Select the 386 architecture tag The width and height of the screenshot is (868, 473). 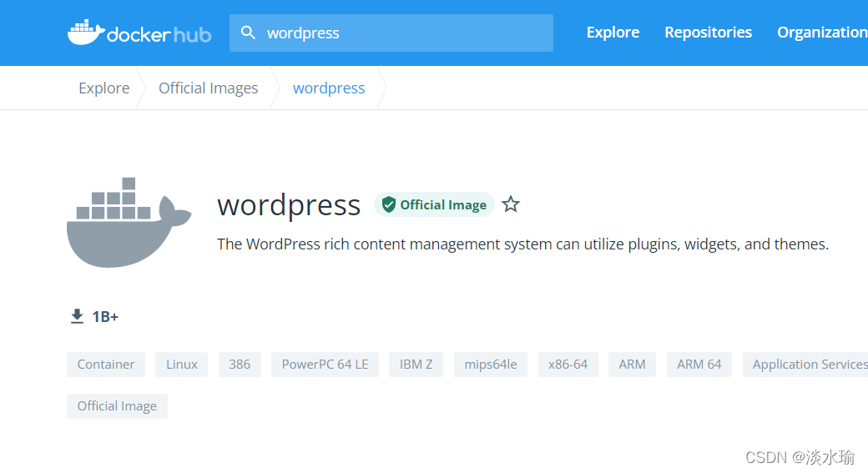coord(240,365)
